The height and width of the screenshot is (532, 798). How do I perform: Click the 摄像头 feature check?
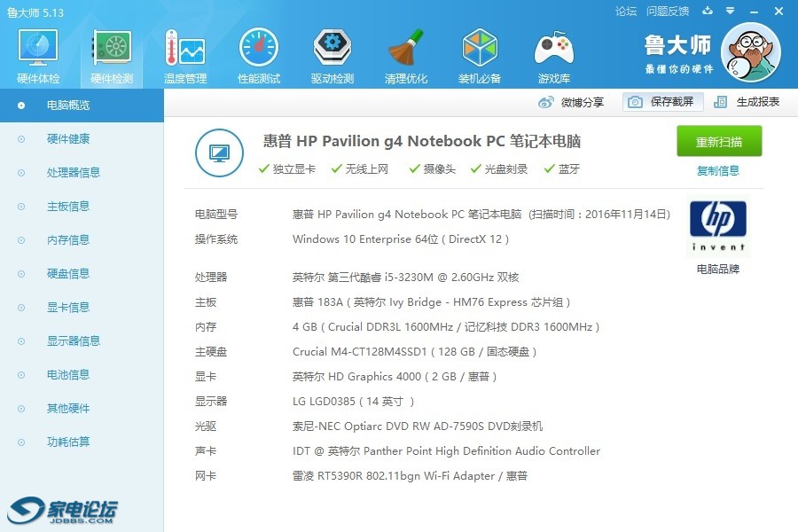pyautogui.click(x=433, y=169)
